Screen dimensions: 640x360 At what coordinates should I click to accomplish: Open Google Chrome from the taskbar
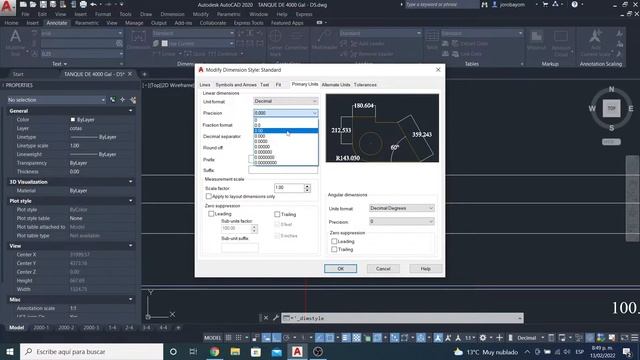[x=214, y=351]
